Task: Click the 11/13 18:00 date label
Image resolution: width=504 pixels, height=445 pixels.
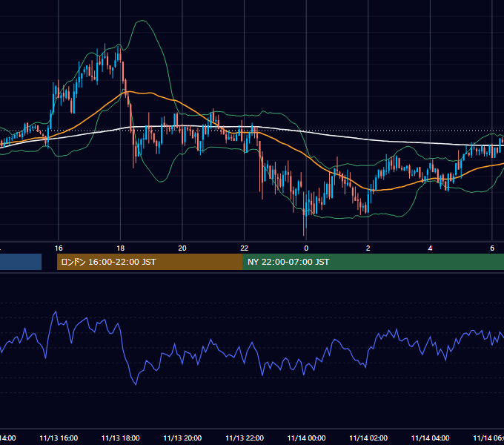Action: (121, 438)
